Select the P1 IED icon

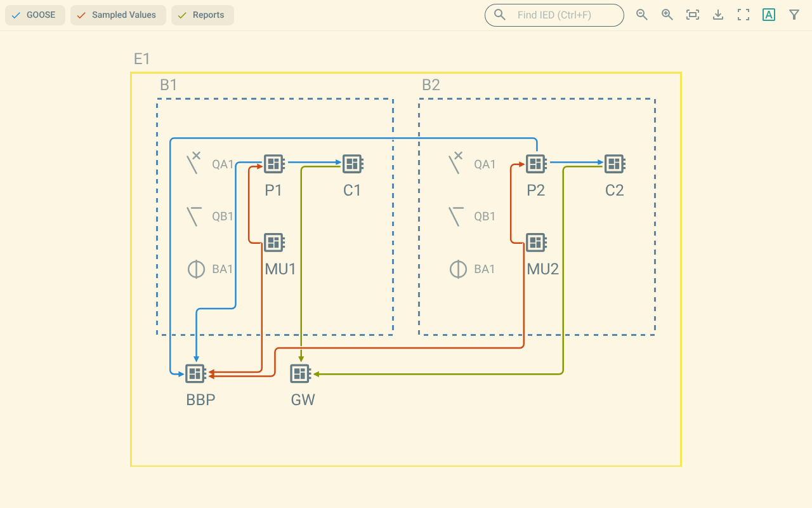(274, 164)
